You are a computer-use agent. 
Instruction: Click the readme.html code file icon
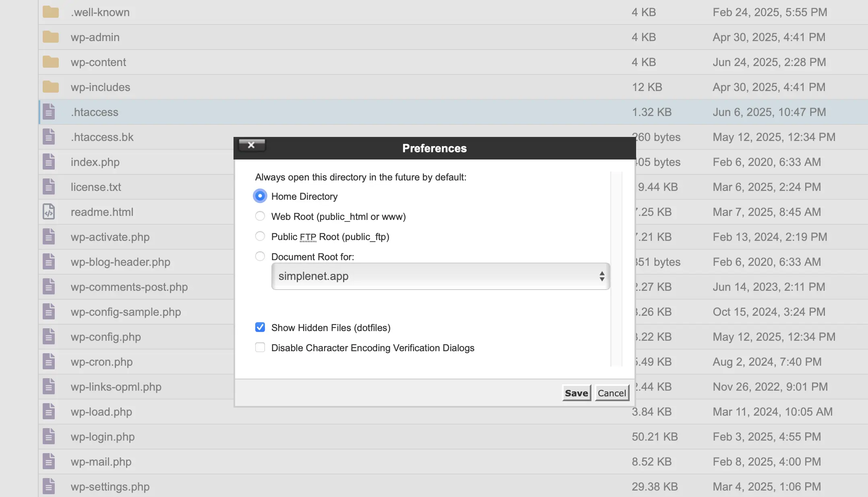tap(49, 212)
